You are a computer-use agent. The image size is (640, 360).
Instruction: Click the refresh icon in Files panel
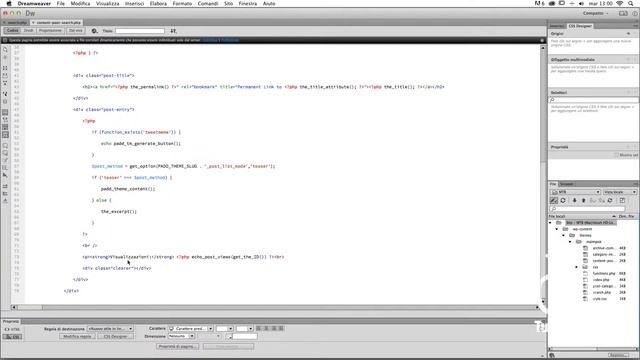pyautogui.click(x=563, y=200)
